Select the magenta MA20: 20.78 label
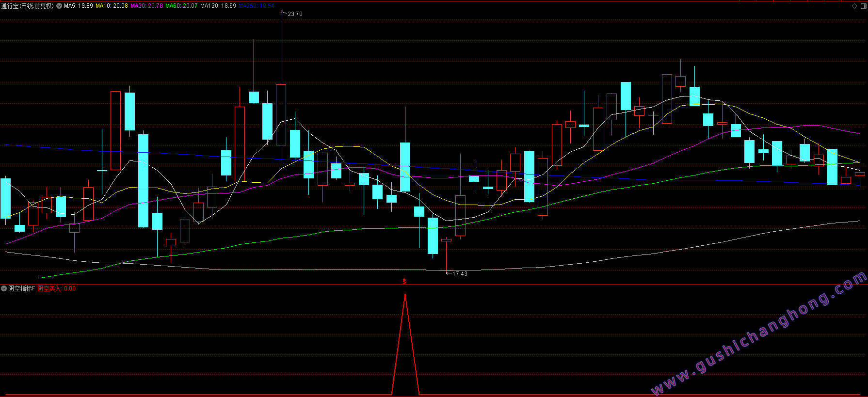This screenshot has width=868, height=397. [x=146, y=6]
